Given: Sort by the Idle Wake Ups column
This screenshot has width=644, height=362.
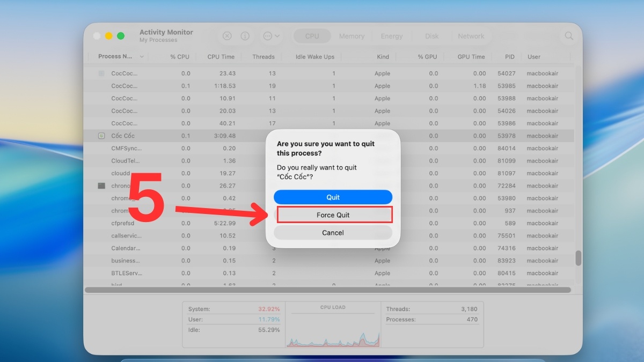Looking at the screenshot, I should point(315,57).
